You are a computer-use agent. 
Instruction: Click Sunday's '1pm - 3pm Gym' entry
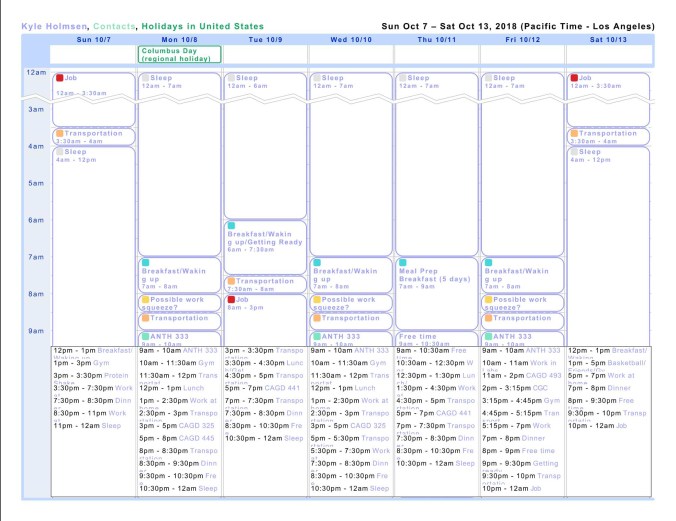tap(81, 363)
